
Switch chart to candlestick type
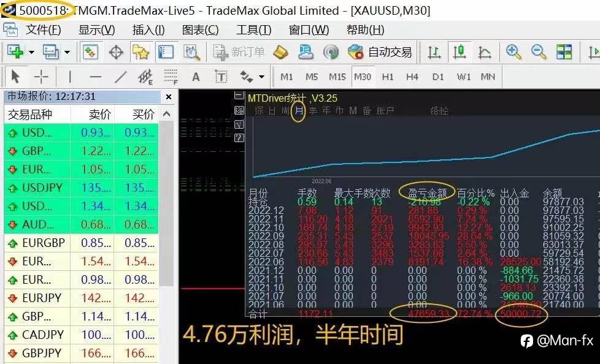tap(459, 52)
